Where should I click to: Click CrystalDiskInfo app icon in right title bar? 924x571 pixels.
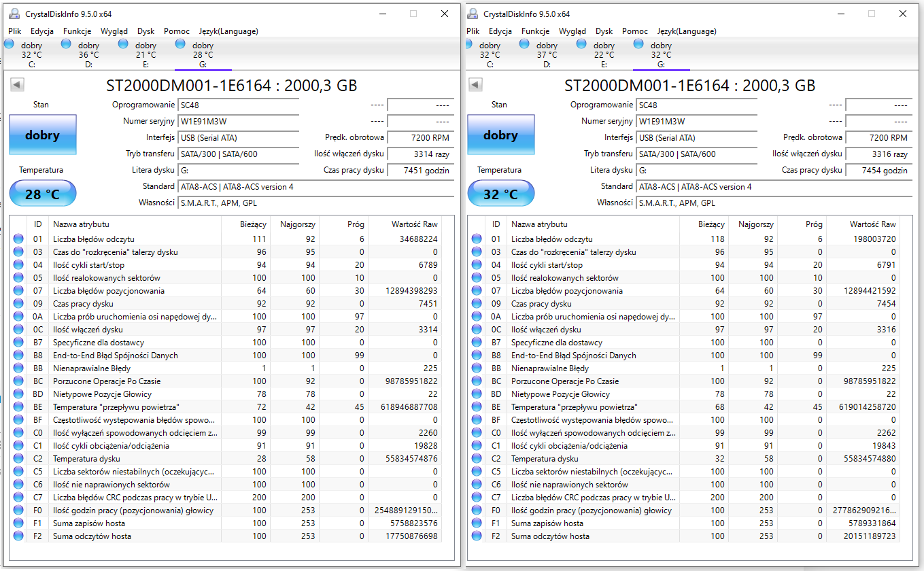click(473, 14)
